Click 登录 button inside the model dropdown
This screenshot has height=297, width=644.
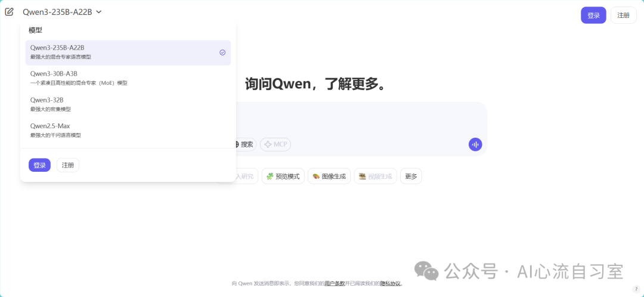tap(39, 165)
